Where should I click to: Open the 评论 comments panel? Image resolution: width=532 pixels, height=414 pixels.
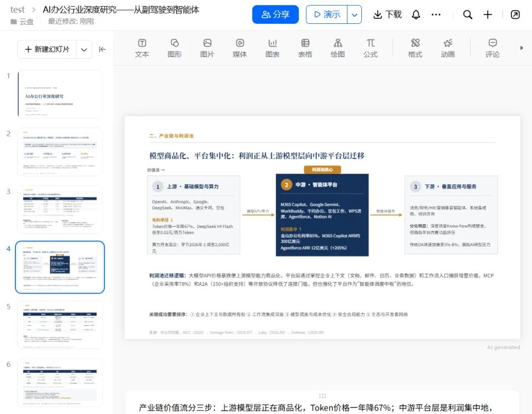(x=492, y=48)
